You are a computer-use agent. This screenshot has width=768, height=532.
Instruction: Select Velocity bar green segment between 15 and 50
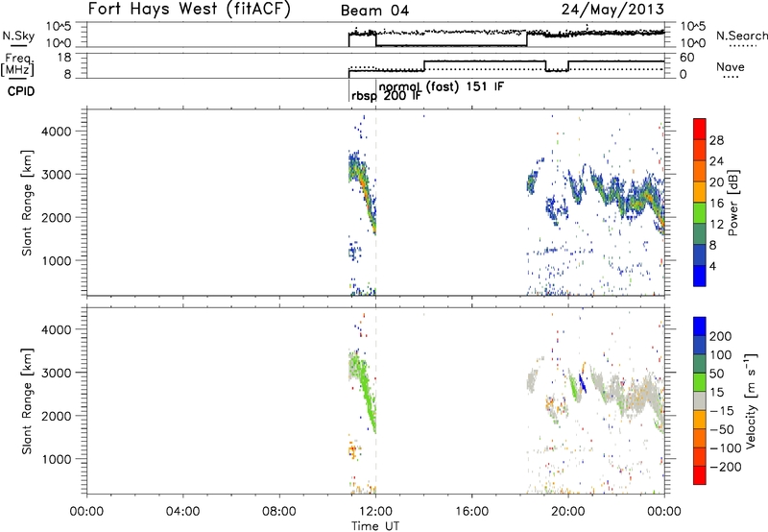tap(700, 382)
